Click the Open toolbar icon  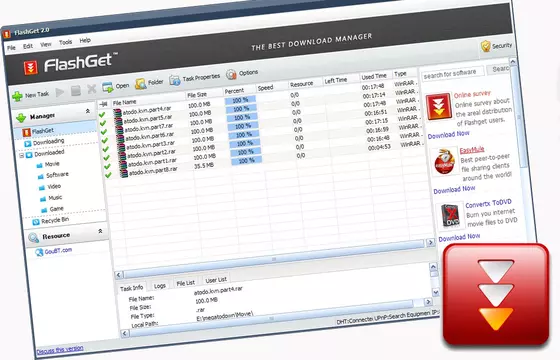coord(108,87)
